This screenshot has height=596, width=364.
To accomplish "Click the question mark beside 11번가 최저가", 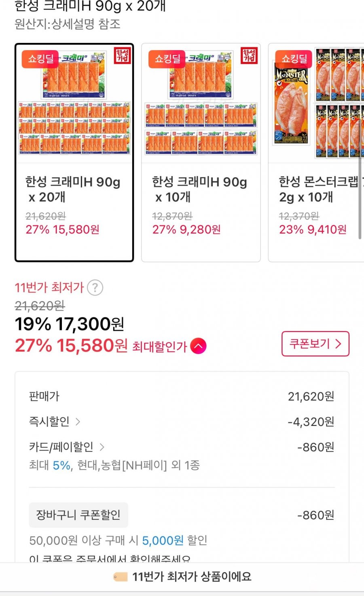I will pyautogui.click(x=95, y=288).
